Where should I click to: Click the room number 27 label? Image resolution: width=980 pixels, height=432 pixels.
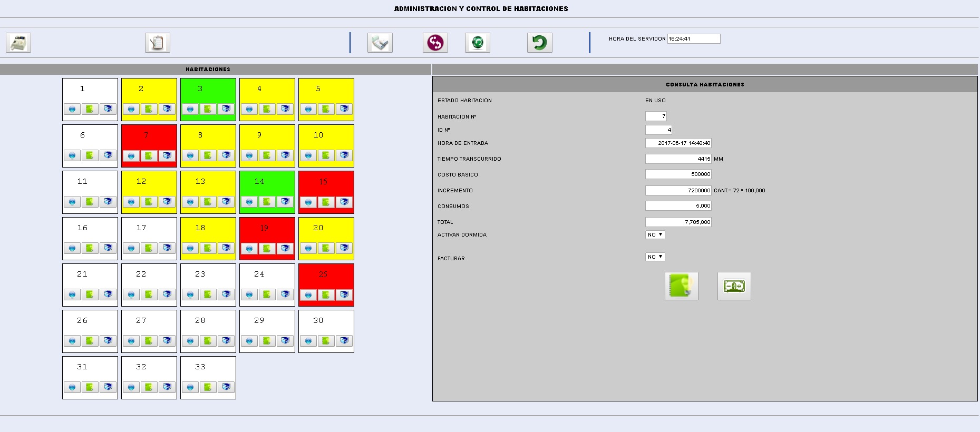pyautogui.click(x=141, y=321)
